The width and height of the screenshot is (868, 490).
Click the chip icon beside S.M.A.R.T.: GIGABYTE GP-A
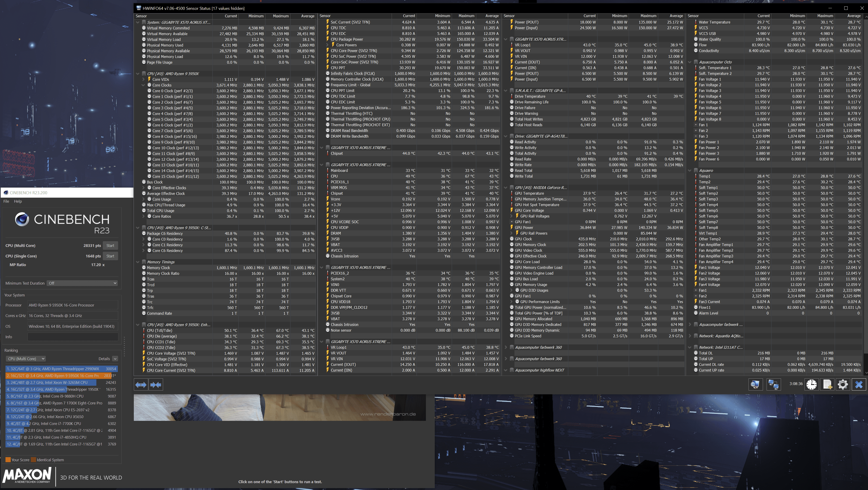tap(512, 91)
